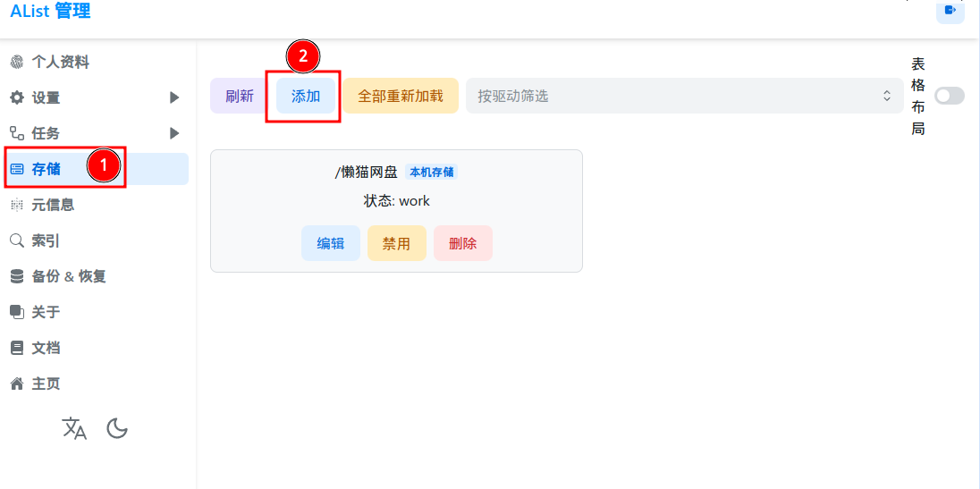The height and width of the screenshot is (489, 980).
Task: Toggle dark mode moon icon
Action: [117, 428]
